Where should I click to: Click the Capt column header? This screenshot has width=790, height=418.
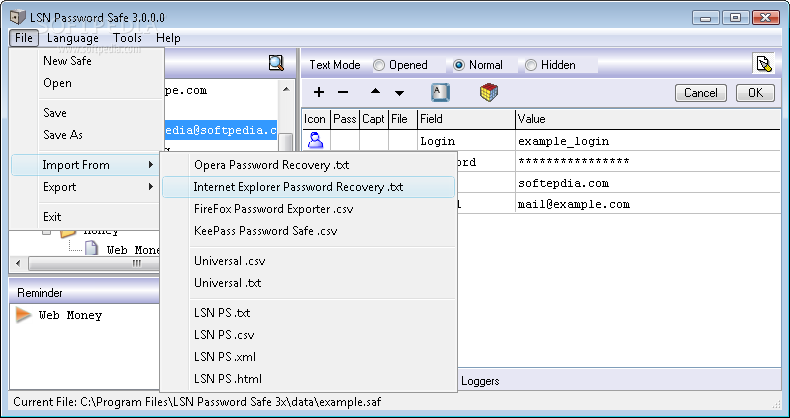373,119
